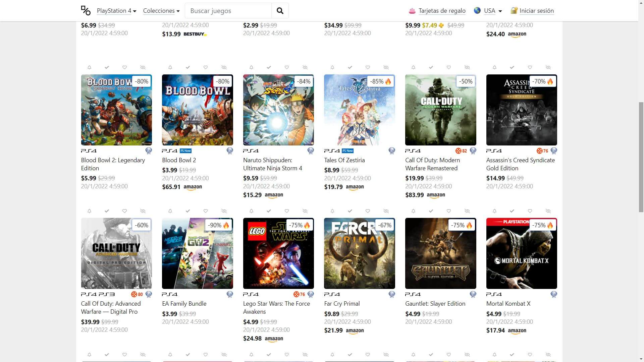Click platinum trophy icon next to Mortal Kombat X
The image size is (644, 362).
(x=554, y=294)
